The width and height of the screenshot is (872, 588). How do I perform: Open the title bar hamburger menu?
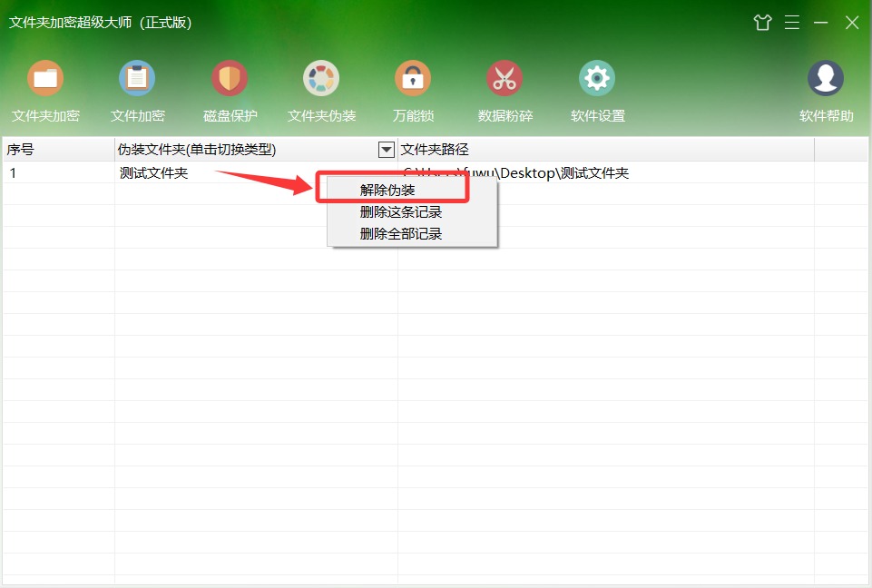tap(792, 23)
